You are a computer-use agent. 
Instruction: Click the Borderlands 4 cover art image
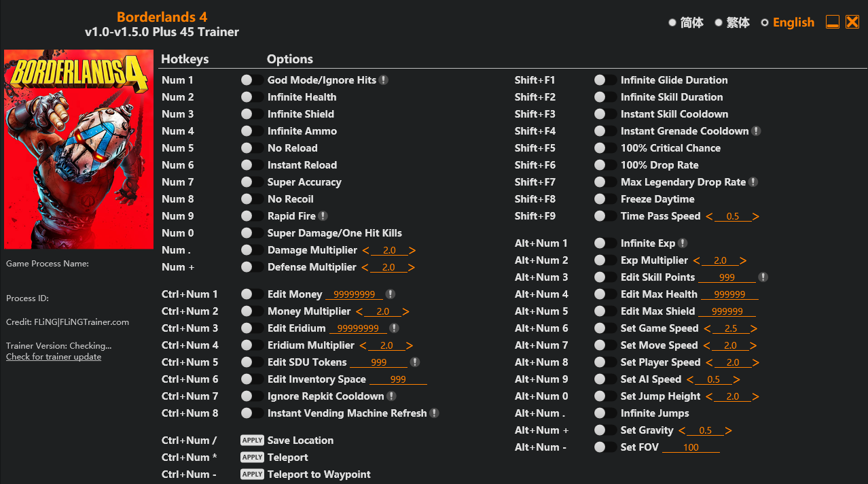[79, 150]
